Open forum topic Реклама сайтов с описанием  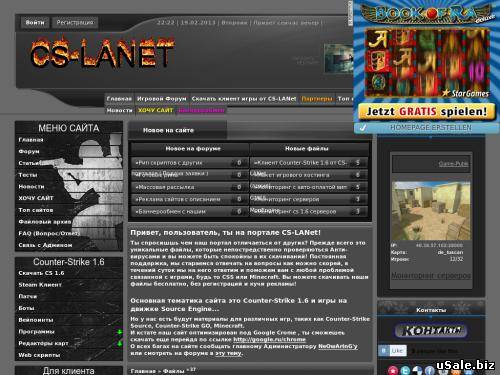pyautogui.click(x=178, y=199)
